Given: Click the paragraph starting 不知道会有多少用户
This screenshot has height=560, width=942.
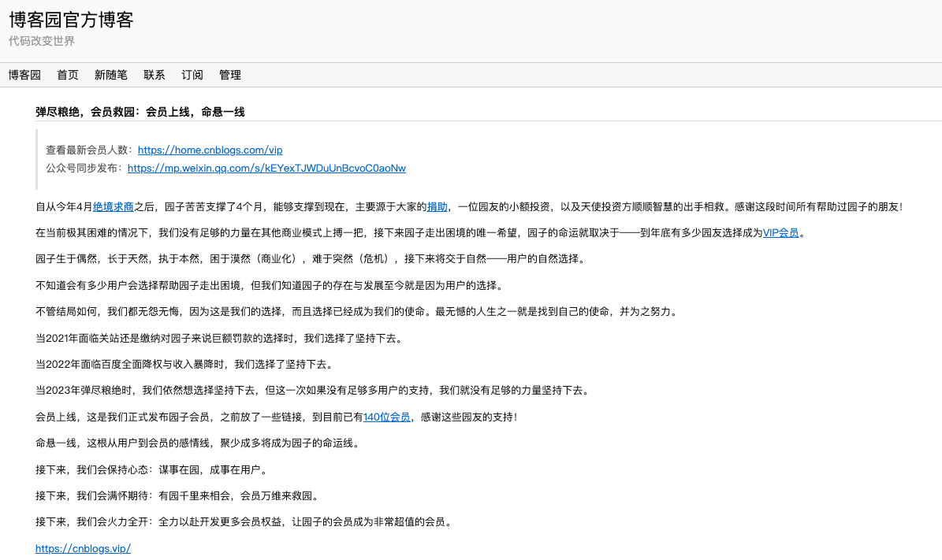Looking at the screenshot, I should [269, 286].
